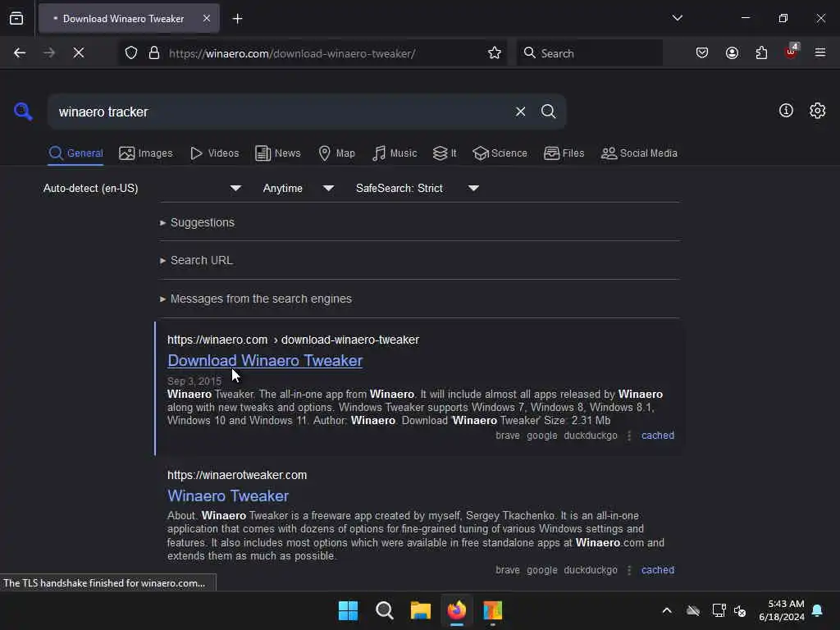
Task: Switch to the News category
Action: [277, 153]
